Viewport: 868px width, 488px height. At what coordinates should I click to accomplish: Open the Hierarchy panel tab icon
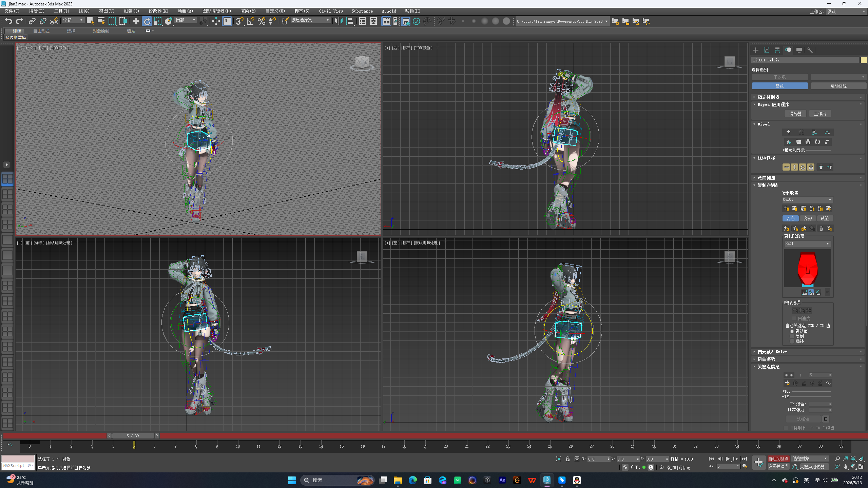[777, 50]
